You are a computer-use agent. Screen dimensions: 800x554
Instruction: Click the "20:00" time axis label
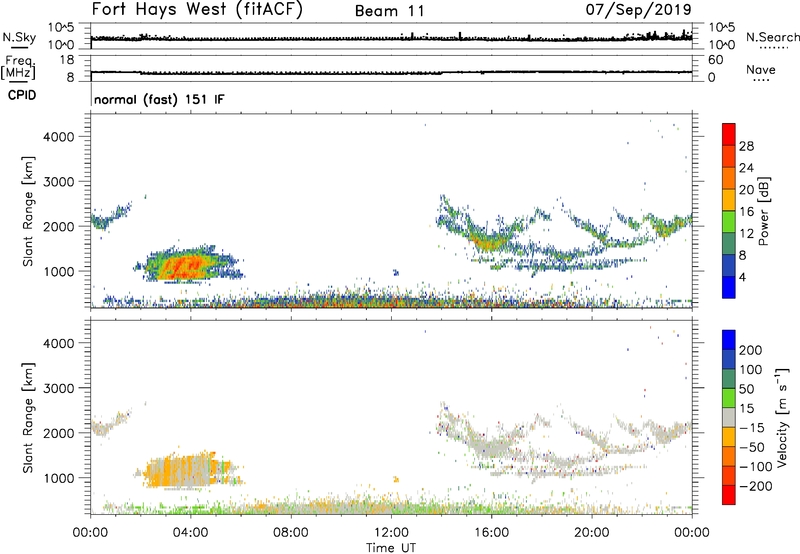(x=591, y=533)
